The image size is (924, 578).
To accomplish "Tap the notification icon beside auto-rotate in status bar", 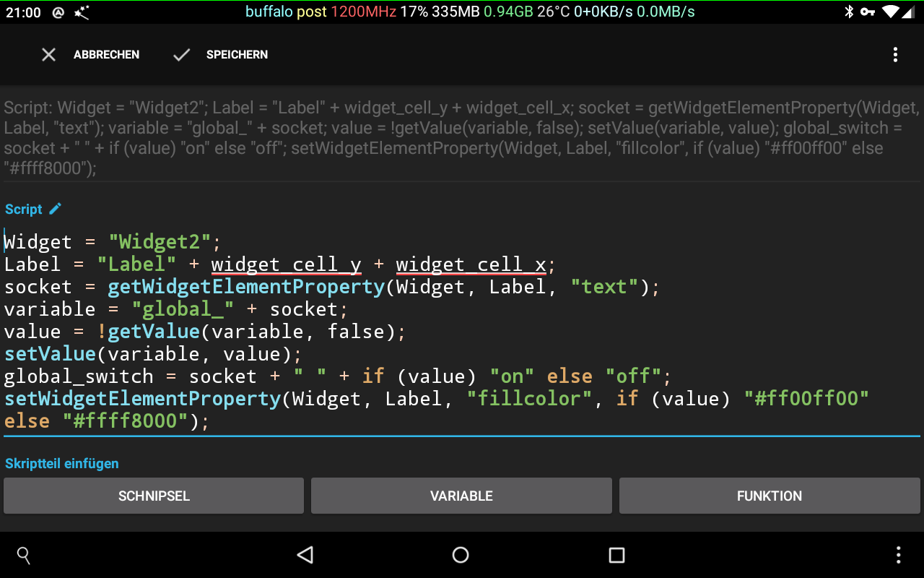I will (x=82, y=12).
